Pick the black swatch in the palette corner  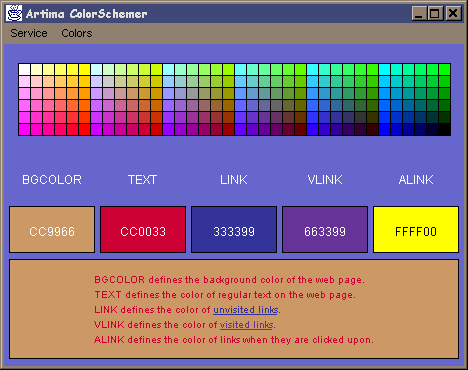tap(445, 129)
